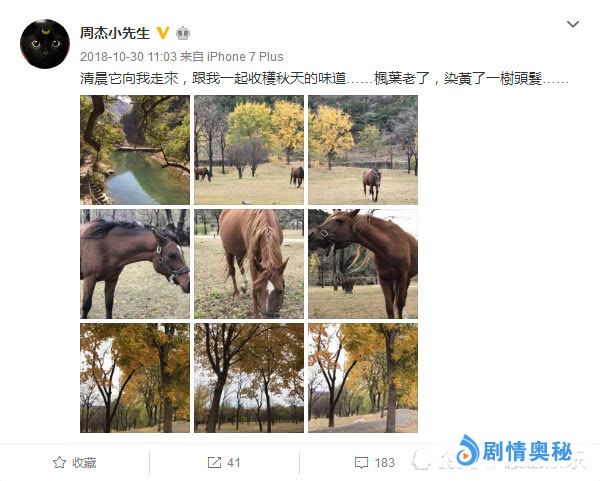Open the post options chevron menu
Viewport: 600px width, 481px height.
[x=572, y=24]
